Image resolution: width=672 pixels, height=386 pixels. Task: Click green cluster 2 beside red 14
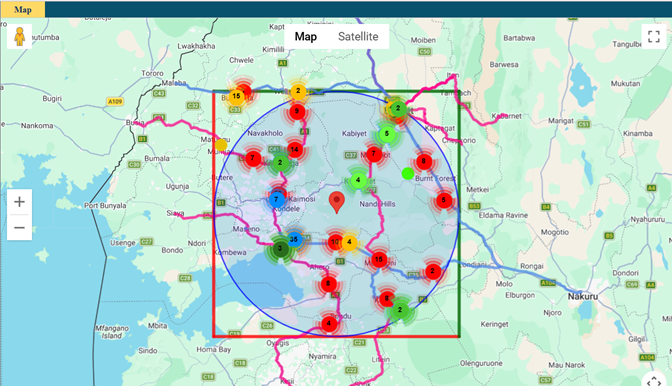coord(280,163)
